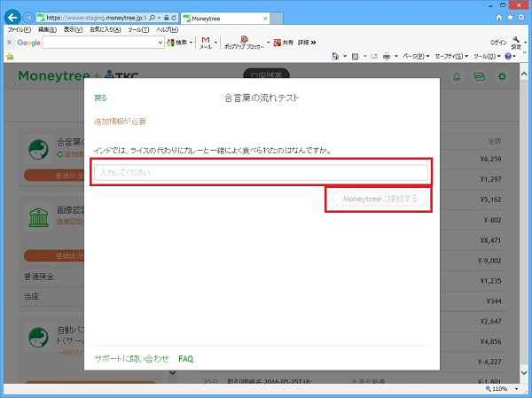Click the Google toolbar search box

100,43
